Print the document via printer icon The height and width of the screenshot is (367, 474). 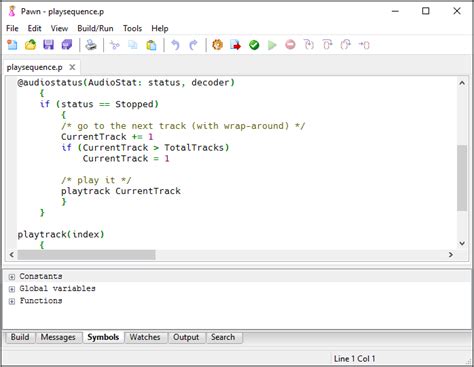pos(91,45)
